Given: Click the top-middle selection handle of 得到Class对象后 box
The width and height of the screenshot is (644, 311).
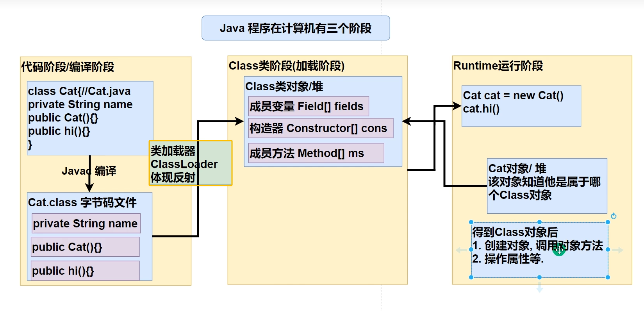Looking at the screenshot, I should (x=539, y=222).
